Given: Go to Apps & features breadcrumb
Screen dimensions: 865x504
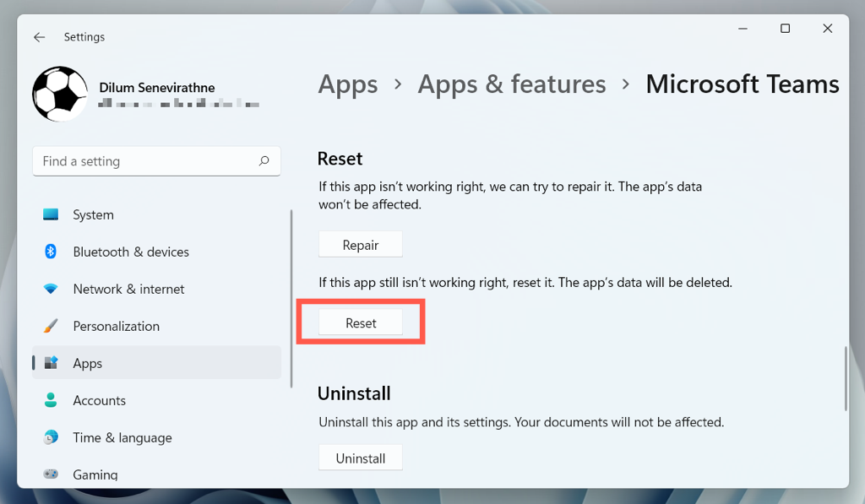Looking at the screenshot, I should (512, 84).
